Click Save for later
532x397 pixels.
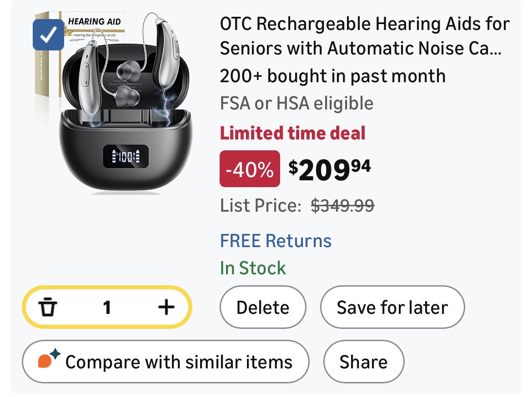[392, 308]
